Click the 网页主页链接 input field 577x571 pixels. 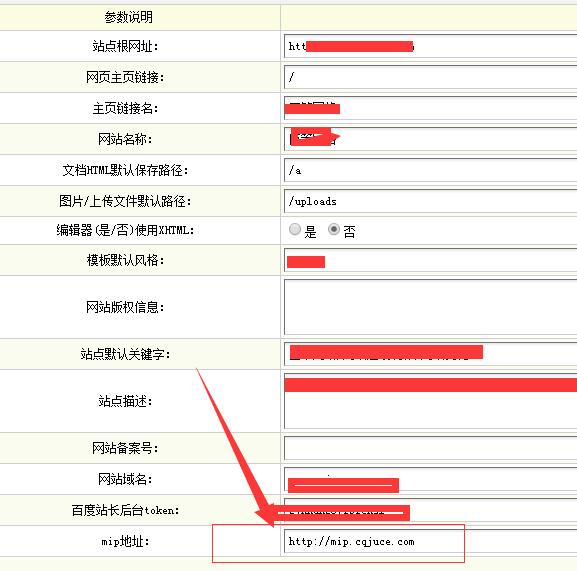431,77
